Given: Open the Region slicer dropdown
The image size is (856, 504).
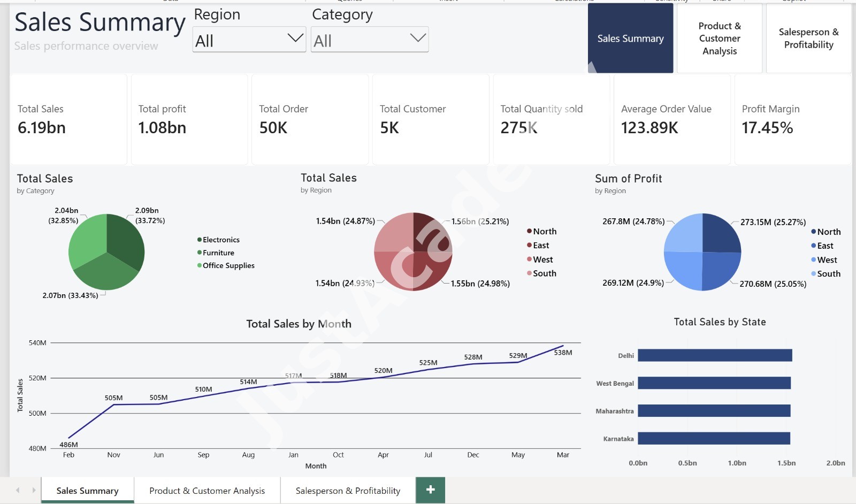Looking at the screenshot, I should [249, 40].
